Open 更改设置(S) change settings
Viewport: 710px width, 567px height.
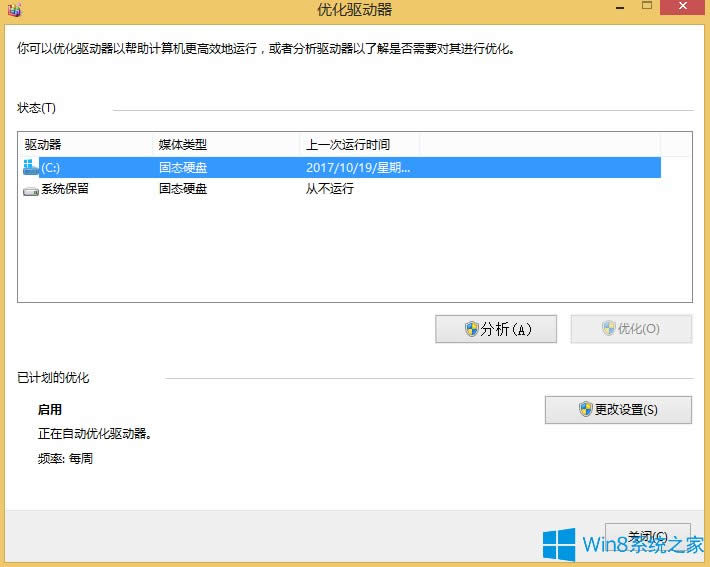tap(618, 410)
